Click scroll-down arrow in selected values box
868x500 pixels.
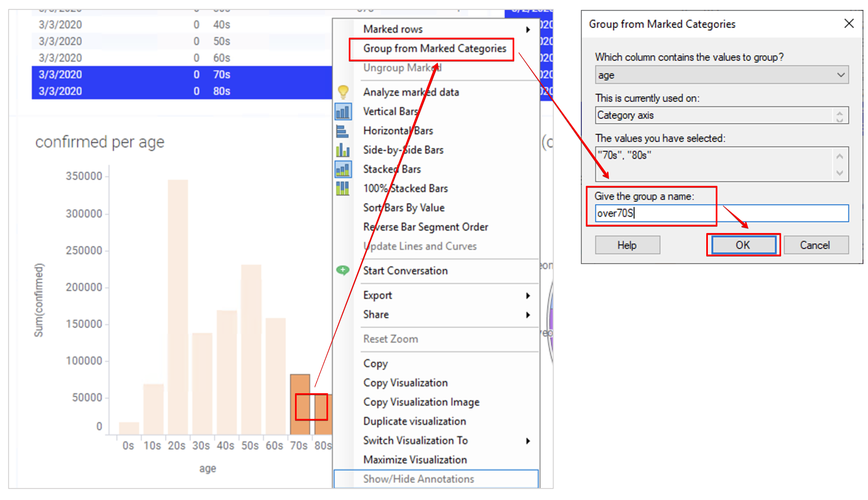839,173
